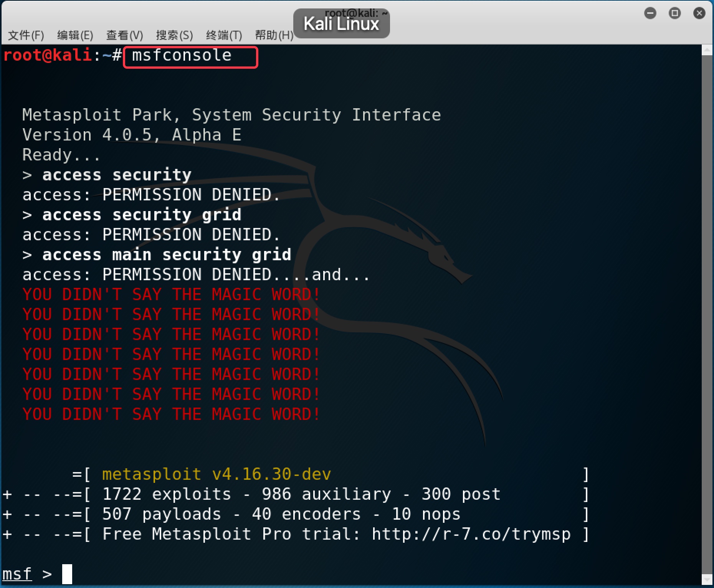The image size is (714, 588).
Task: Click 'metasploit v4.16.30-dev' version text
Action: (x=217, y=474)
